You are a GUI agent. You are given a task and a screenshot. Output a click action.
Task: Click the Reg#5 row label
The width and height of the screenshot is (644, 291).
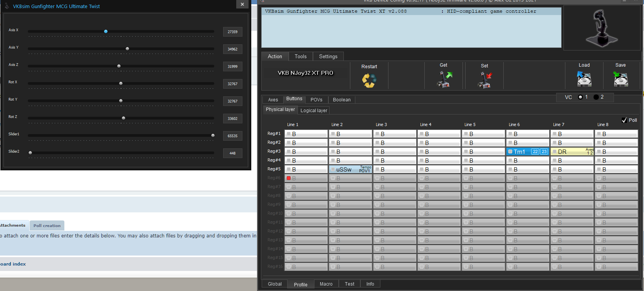pyautogui.click(x=274, y=169)
